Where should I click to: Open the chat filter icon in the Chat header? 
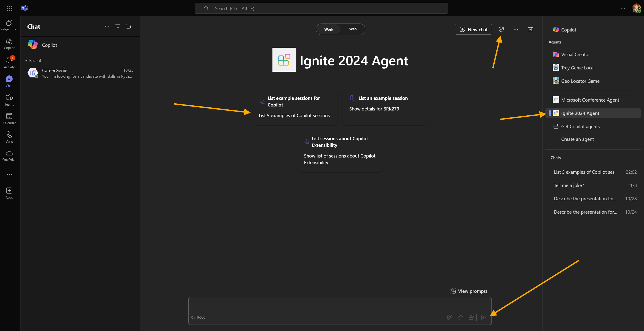tap(117, 26)
